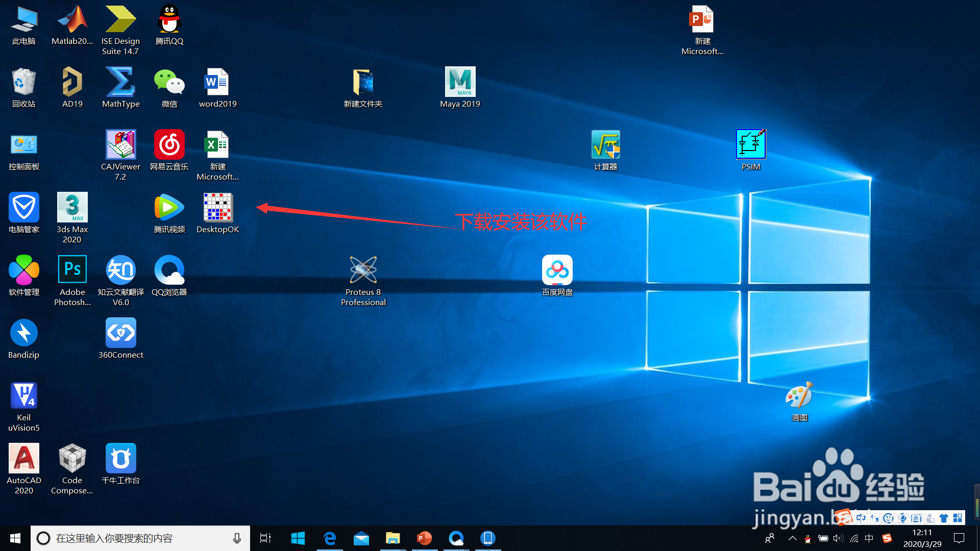Select the MathType desktop icon
The width and height of the screenshot is (980, 551).
click(120, 83)
